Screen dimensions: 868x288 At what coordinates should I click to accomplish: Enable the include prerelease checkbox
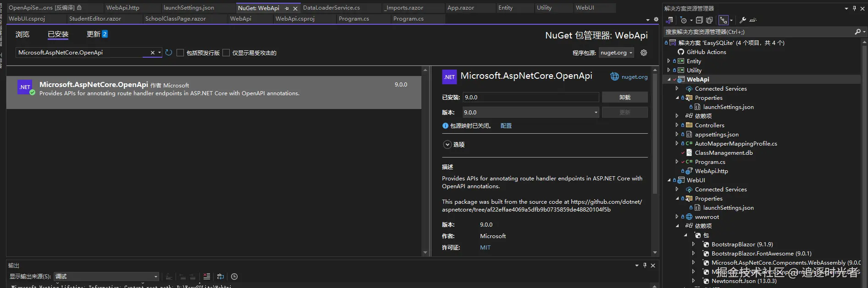tap(180, 53)
